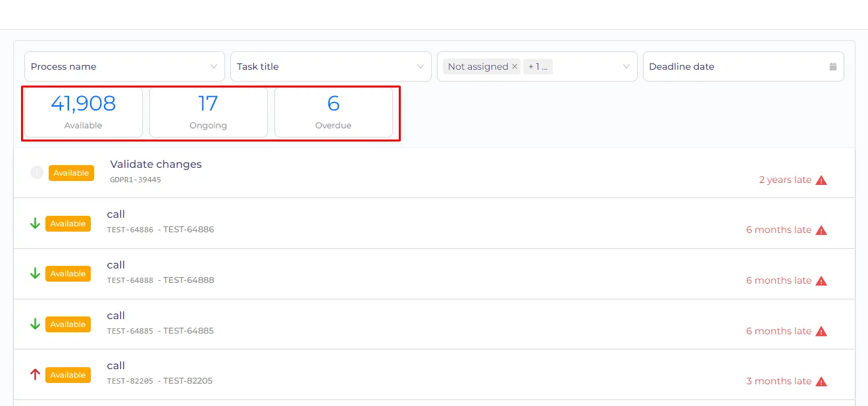Open the Process name dropdown
The height and width of the screenshot is (406, 868).
pyautogui.click(x=124, y=66)
